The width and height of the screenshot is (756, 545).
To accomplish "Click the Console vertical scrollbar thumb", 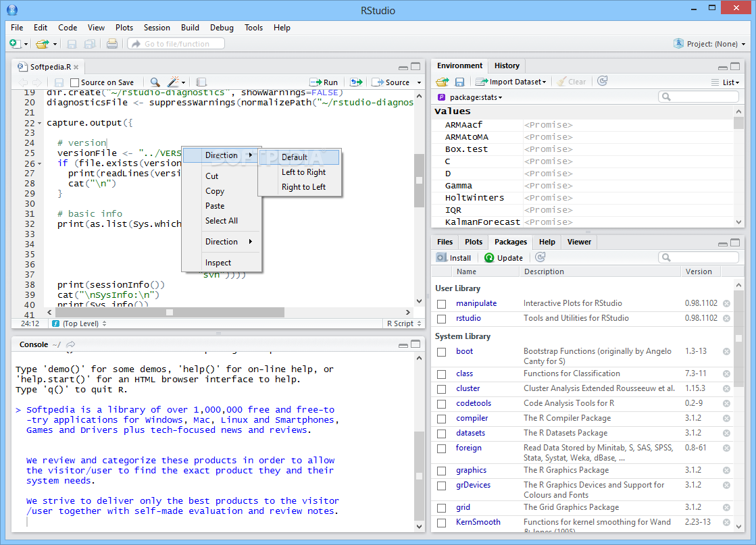I will click(x=419, y=476).
